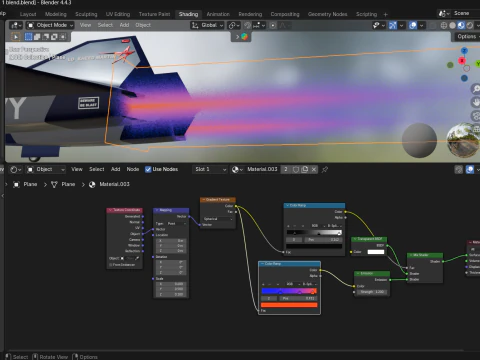Set selection mode to invert selection
This screenshot has width=480, height=360.
pyautogui.click(x=53, y=37)
